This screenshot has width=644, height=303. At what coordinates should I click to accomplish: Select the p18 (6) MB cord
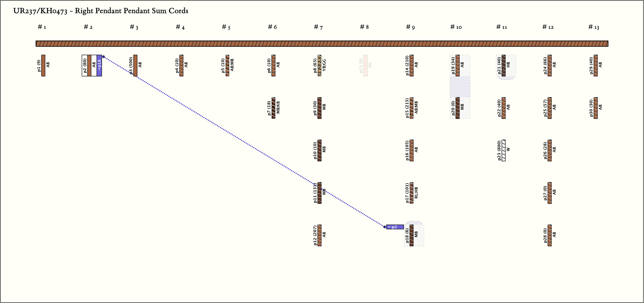click(412, 235)
